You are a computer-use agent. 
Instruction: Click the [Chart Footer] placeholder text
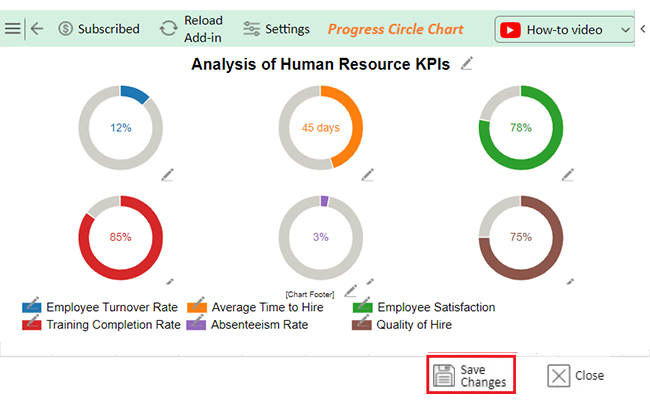point(310,294)
